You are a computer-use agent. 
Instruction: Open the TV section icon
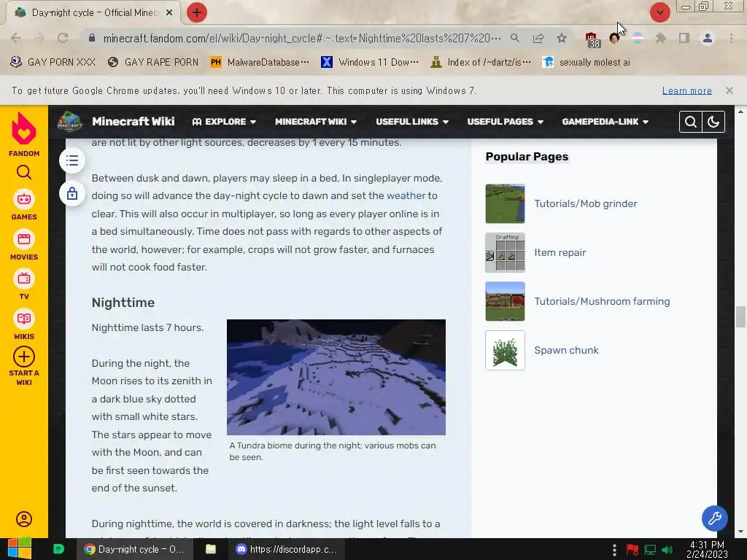coord(24,279)
